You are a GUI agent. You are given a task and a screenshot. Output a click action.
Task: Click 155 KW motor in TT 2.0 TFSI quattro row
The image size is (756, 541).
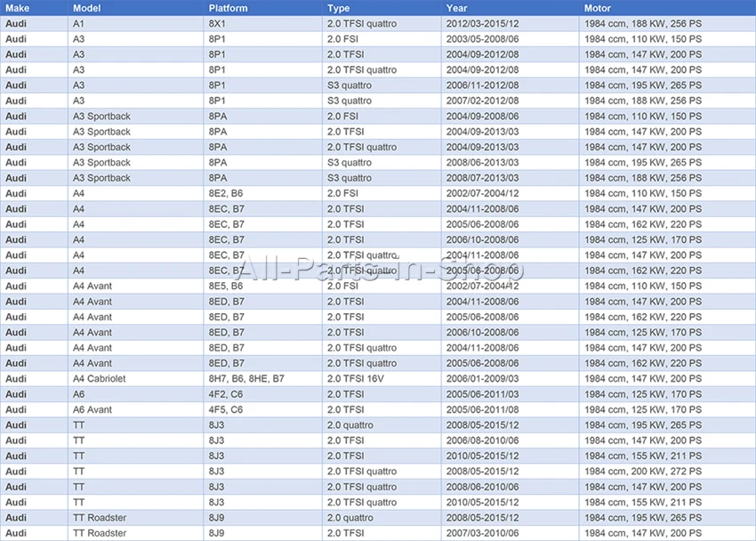click(643, 502)
